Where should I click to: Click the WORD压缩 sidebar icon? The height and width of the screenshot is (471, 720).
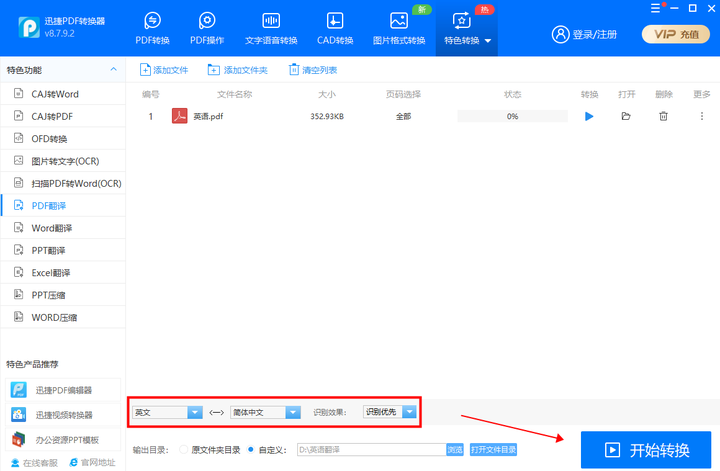coord(18,317)
